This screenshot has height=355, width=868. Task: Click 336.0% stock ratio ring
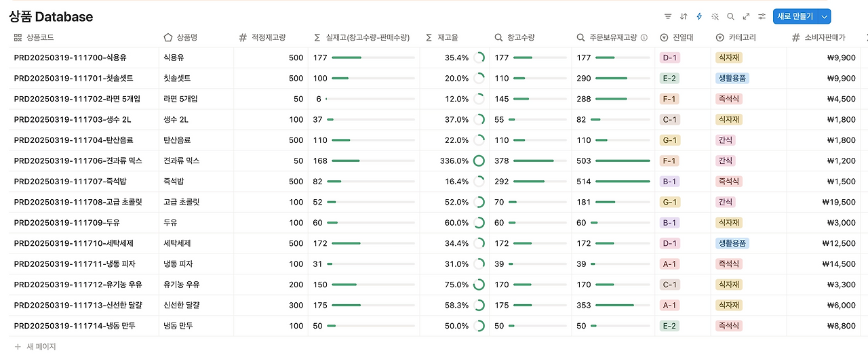click(x=479, y=161)
